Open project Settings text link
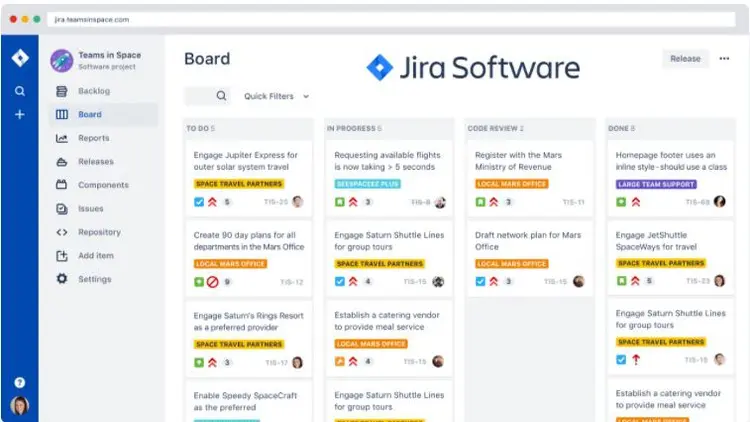 click(95, 279)
